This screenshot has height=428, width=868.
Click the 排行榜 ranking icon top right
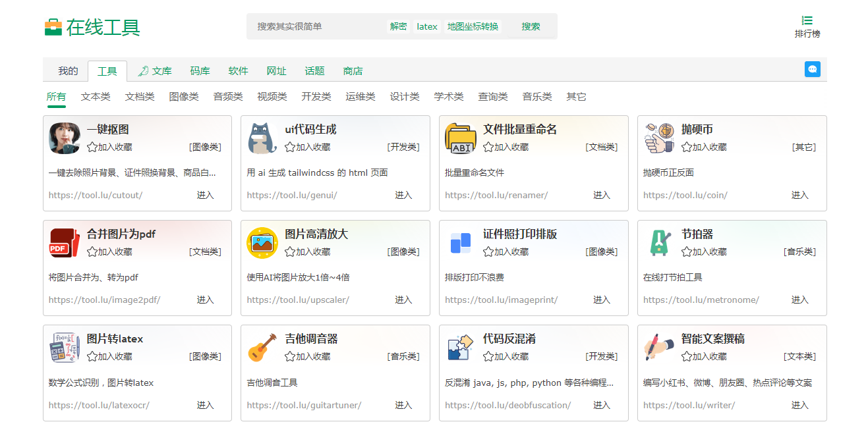pyautogui.click(x=807, y=20)
